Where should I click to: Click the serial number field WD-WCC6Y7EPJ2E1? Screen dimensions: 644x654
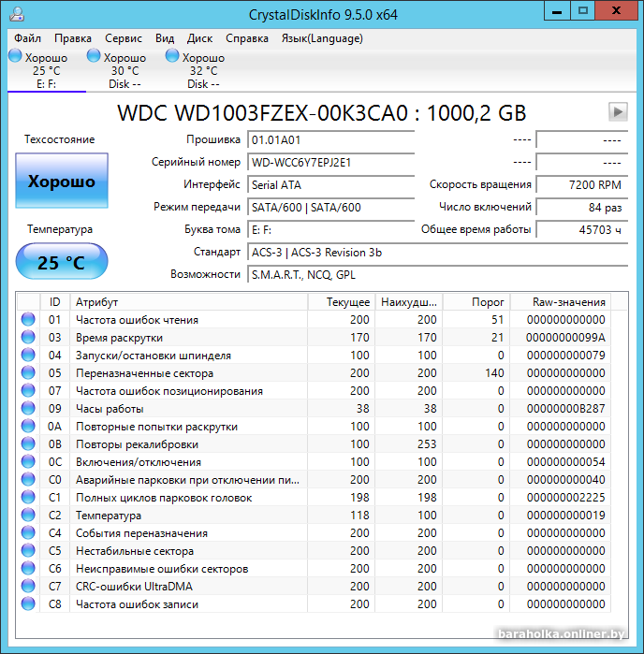(330, 162)
